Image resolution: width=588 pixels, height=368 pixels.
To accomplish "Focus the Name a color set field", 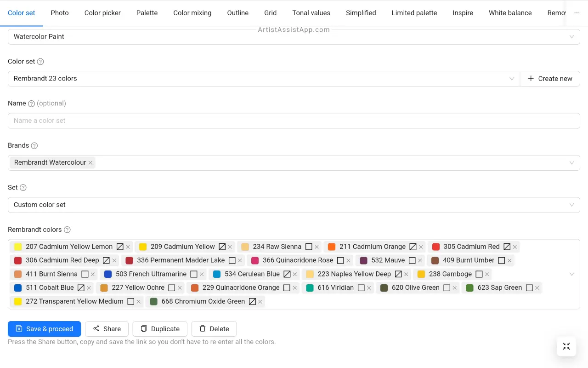I will pos(294,121).
